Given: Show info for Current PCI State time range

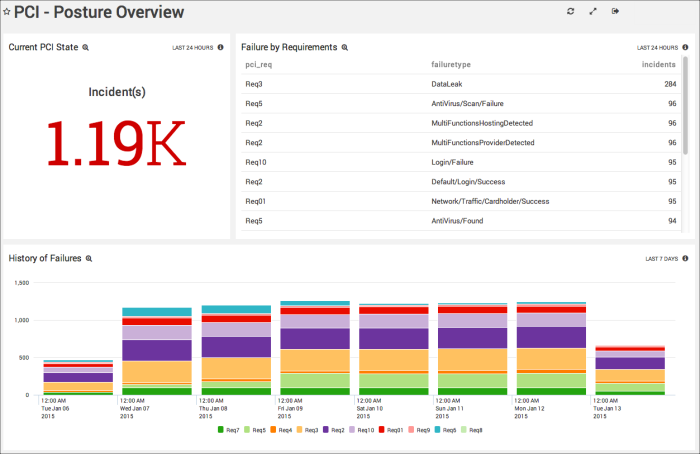Looking at the screenshot, I should pos(220,47).
